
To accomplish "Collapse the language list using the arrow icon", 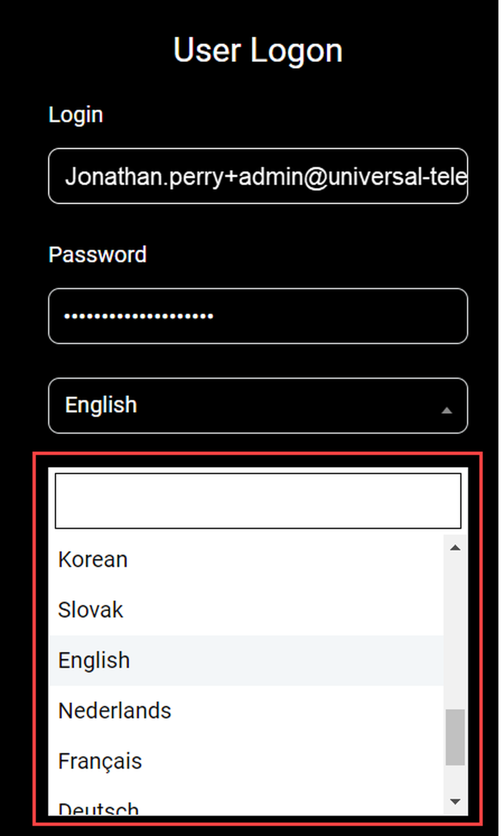I will pyautogui.click(x=447, y=411).
